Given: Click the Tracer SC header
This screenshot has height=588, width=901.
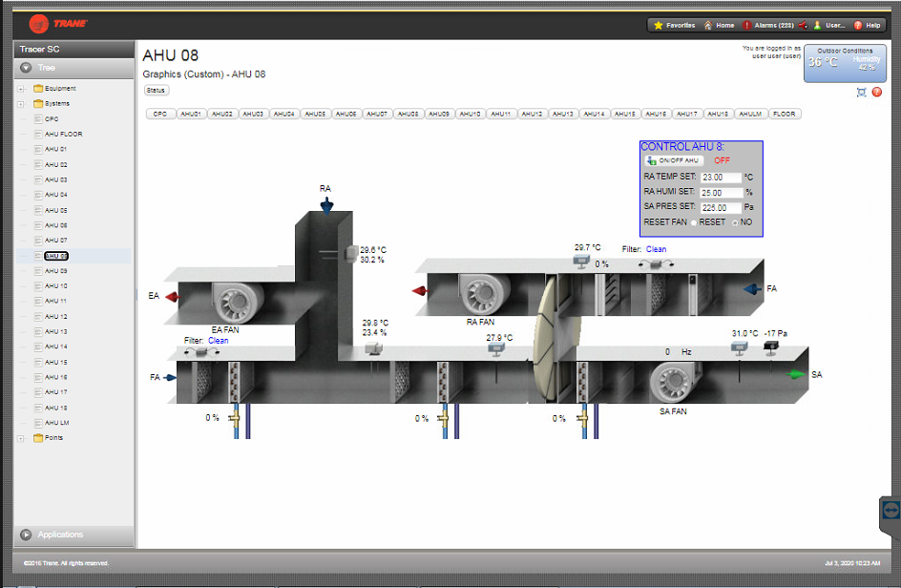Looking at the screenshot, I should tap(74, 50).
